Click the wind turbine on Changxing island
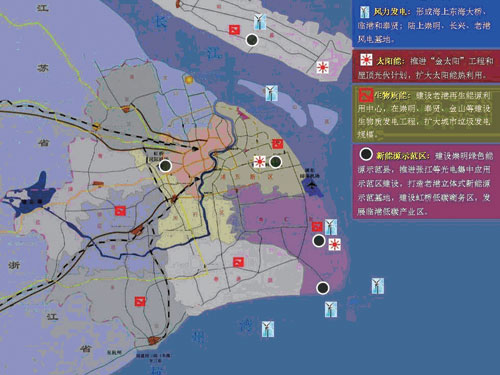 pyautogui.click(x=272, y=93)
